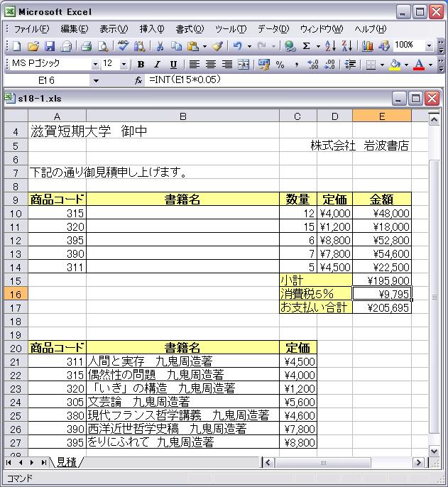Image resolution: width=448 pixels, height=487 pixels.
Task: Open the 編集(E) menu
Action: pos(75,29)
